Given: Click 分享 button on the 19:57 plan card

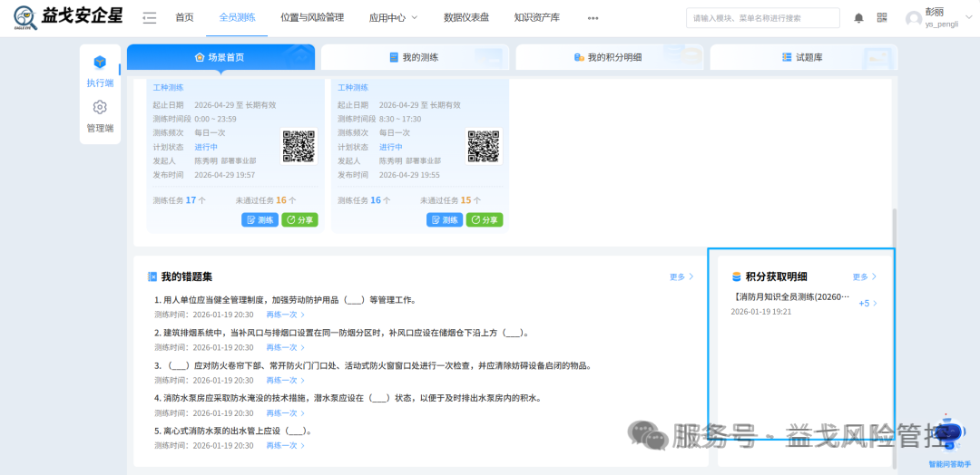Looking at the screenshot, I should coord(300,219).
